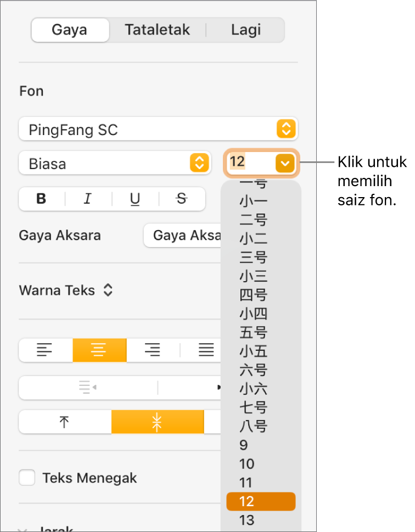415x532 pixels.
Task: Enable the Teks Menegak checkbox
Action: pos(27,478)
